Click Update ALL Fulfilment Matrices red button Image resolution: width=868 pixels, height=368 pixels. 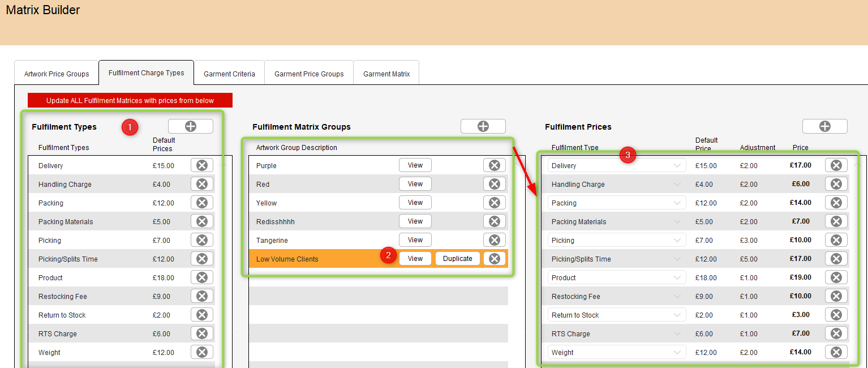pos(130,100)
